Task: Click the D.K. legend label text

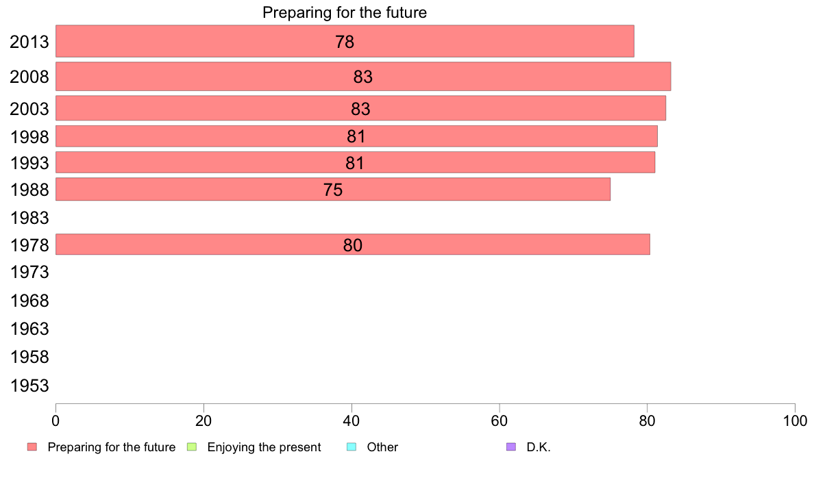Action: (x=539, y=447)
